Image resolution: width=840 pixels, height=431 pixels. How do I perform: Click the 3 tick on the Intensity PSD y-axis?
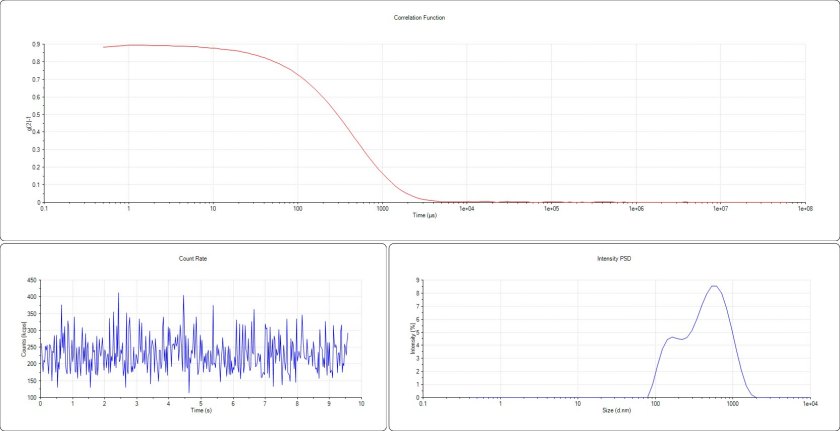[x=417, y=358]
